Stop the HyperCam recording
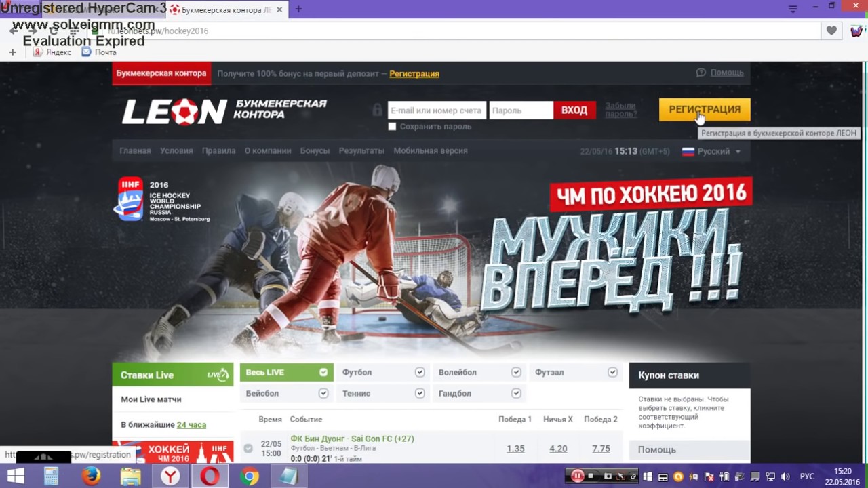868x488 pixels. [591, 476]
